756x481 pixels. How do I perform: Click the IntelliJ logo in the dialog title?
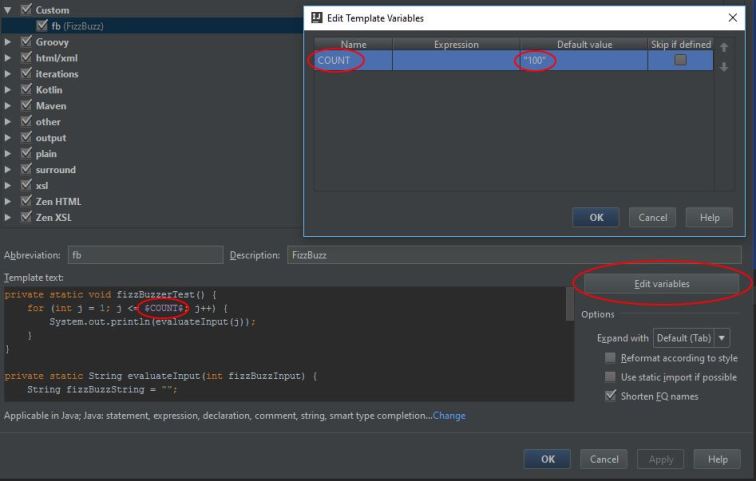click(317, 18)
